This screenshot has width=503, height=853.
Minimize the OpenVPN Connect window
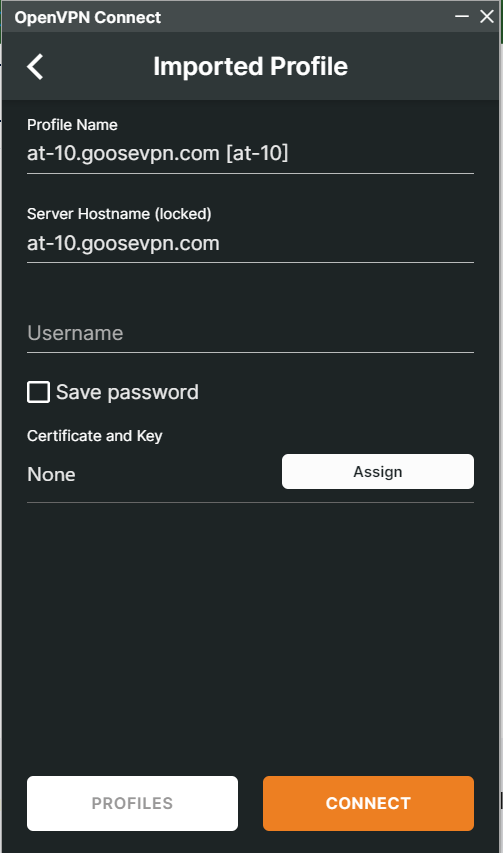tap(462, 16)
